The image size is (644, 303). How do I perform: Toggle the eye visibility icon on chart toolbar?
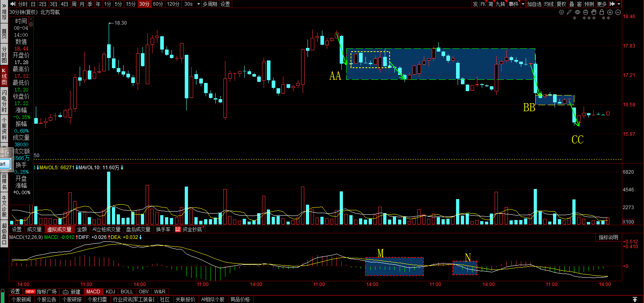(x=578, y=12)
